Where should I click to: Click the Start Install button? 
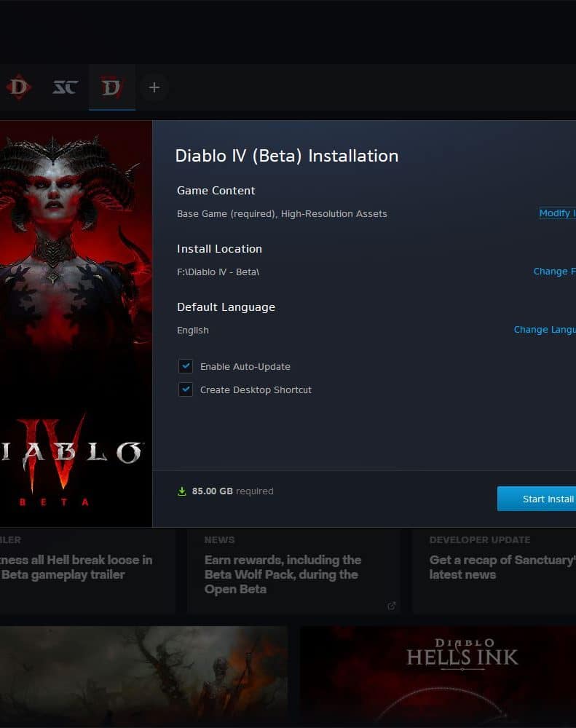pyautogui.click(x=537, y=499)
